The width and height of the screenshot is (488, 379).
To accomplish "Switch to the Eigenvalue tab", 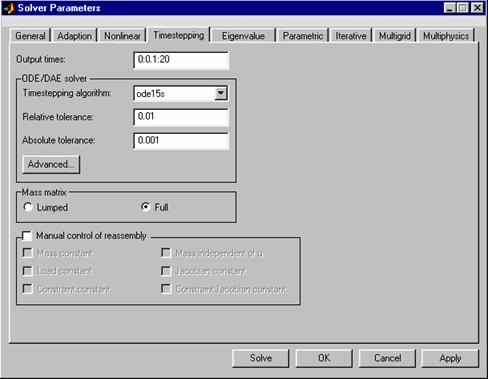I will tap(243, 36).
